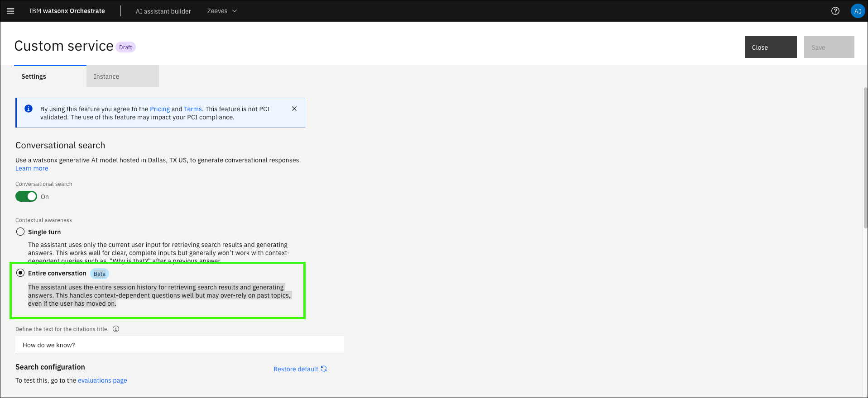
Task: Click the citations title text field
Action: 179,345
